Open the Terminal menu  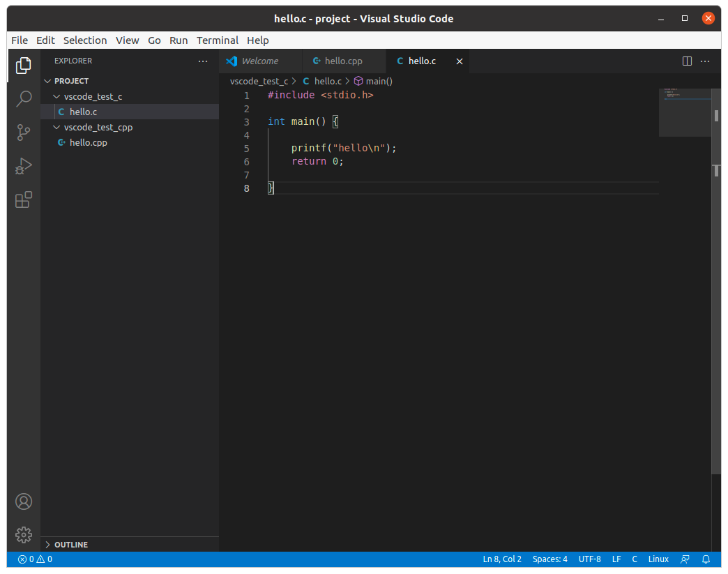click(x=218, y=40)
